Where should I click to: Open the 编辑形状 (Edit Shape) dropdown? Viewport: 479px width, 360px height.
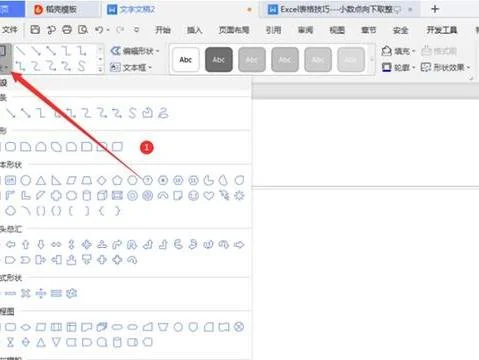tap(135, 51)
